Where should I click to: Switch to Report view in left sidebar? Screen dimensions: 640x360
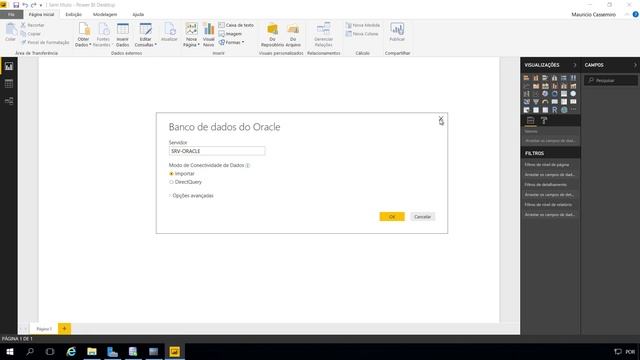pyautogui.click(x=9, y=66)
